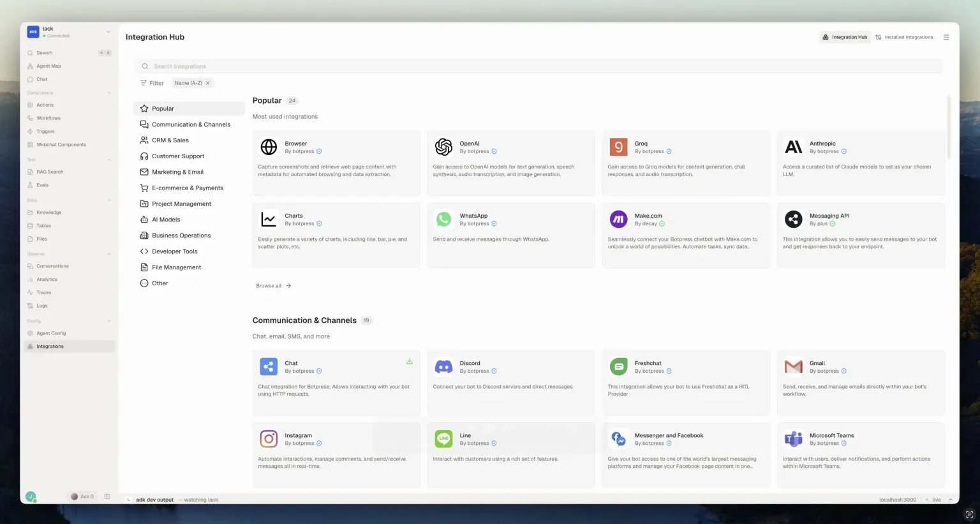The width and height of the screenshot is (980, 524).
Task: Open the Charts integration icon
Action: pos(269,220)
